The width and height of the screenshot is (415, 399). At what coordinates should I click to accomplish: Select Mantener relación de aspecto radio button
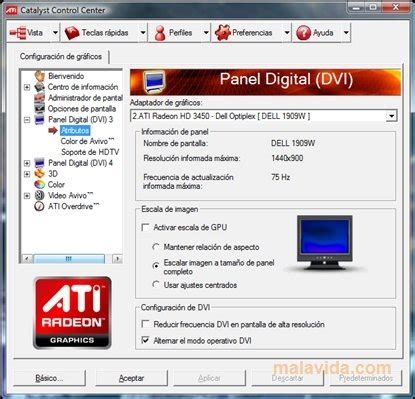coord(156,247)
